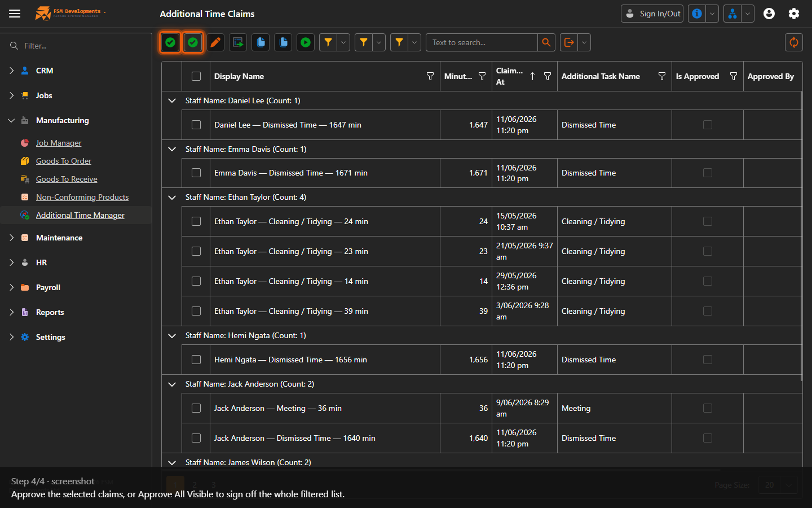Click the orange pencil edit icon

coord(215,42)
